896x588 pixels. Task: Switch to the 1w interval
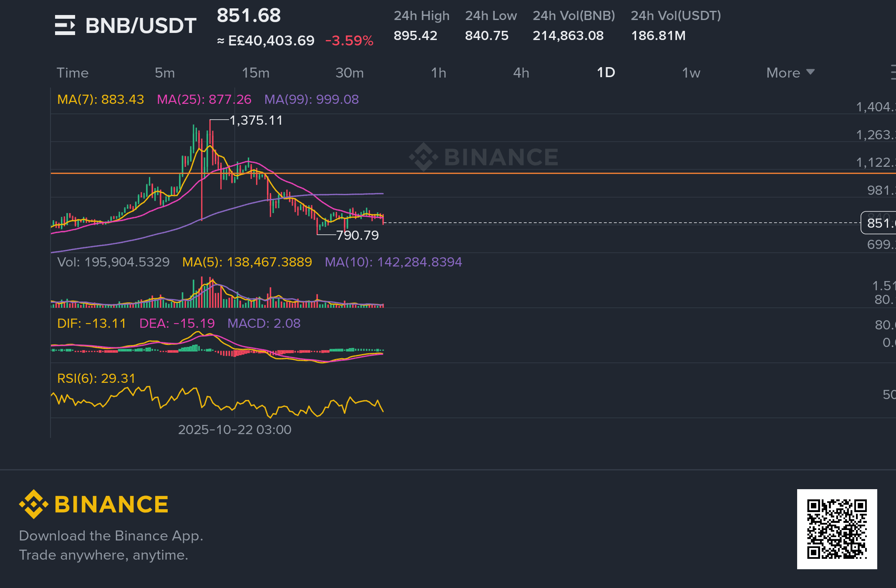point(691,73)
